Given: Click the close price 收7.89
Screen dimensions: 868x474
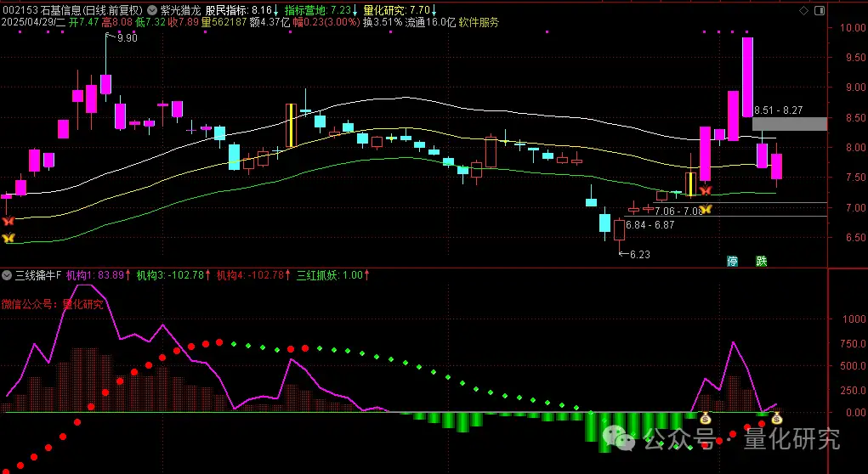Looking at the screenshot, I should pyautogui.click(x=183, y=22).
